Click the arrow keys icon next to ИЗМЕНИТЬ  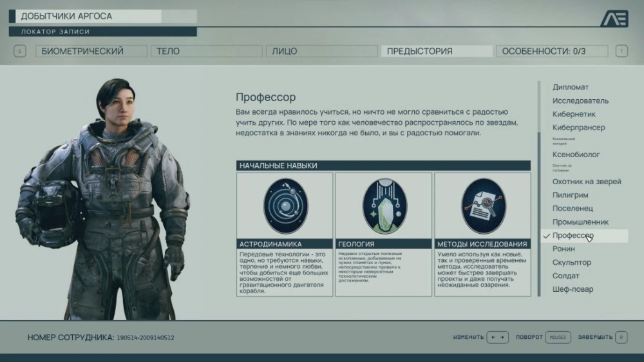tap(498, 337)
